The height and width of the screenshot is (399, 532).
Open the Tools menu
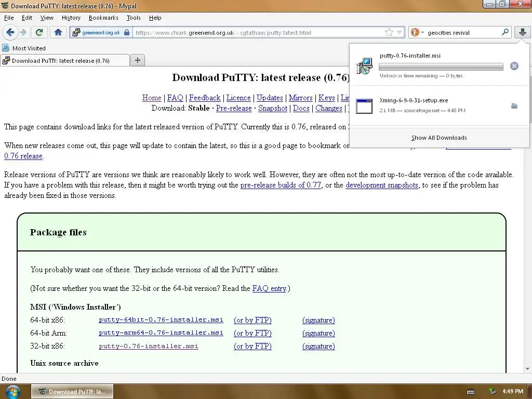click(134, 18)
